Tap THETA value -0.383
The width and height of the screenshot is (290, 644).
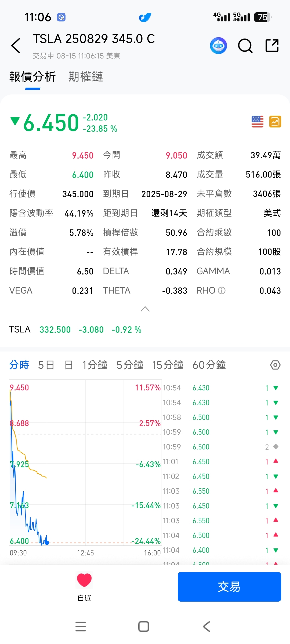(175, 291)
